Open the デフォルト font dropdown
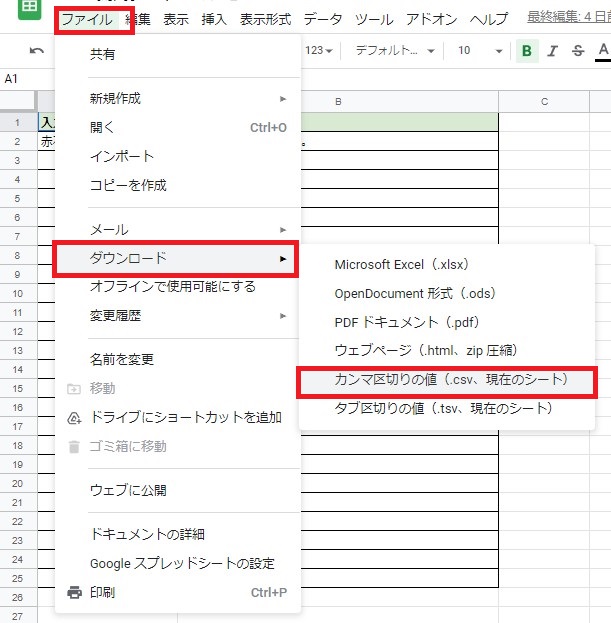 (395, 51)
